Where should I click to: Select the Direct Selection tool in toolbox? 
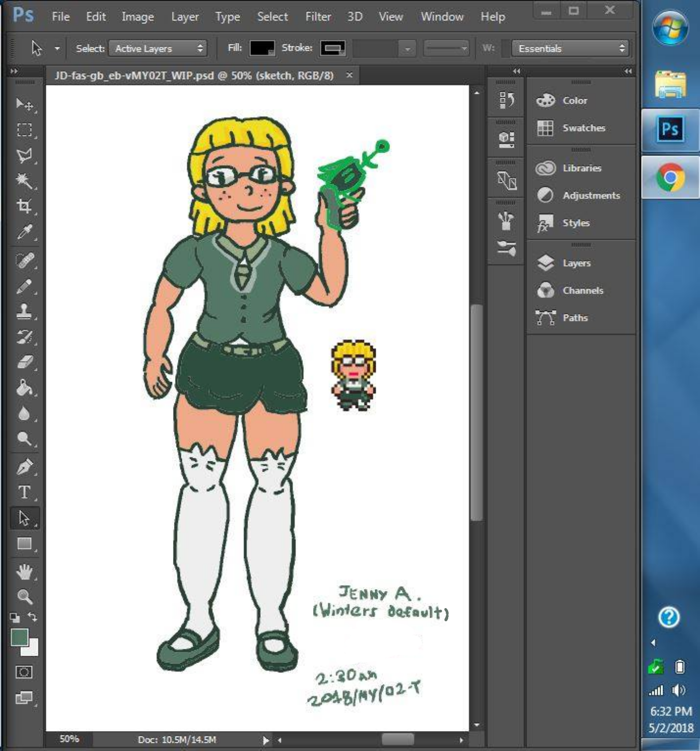click(24, 518)
